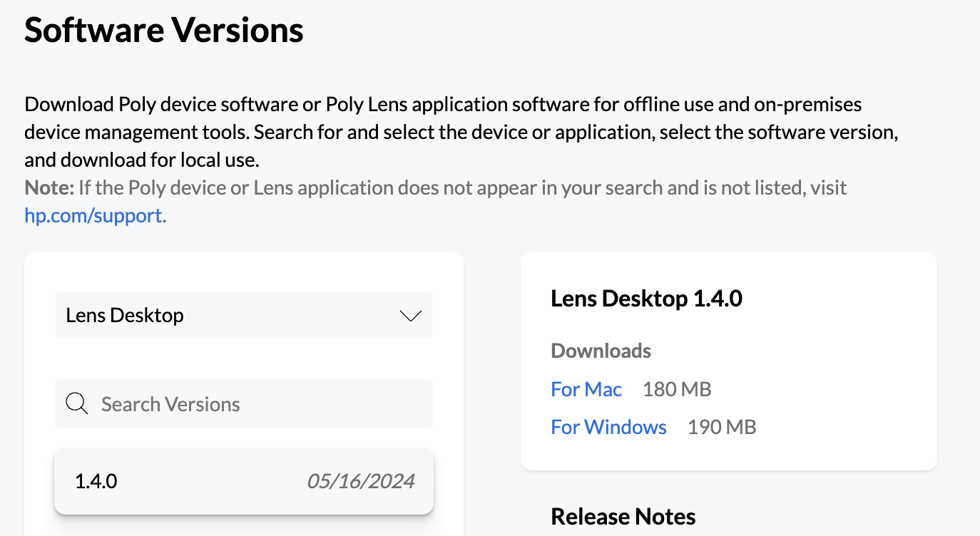Click the 'Release Notes' heading
The width and height of the screenshot is (980, 536).
623,517
